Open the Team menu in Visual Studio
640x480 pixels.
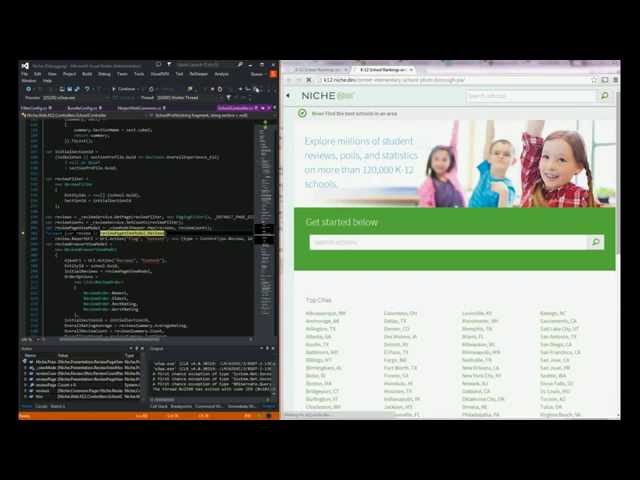click(x=122, y=74)
